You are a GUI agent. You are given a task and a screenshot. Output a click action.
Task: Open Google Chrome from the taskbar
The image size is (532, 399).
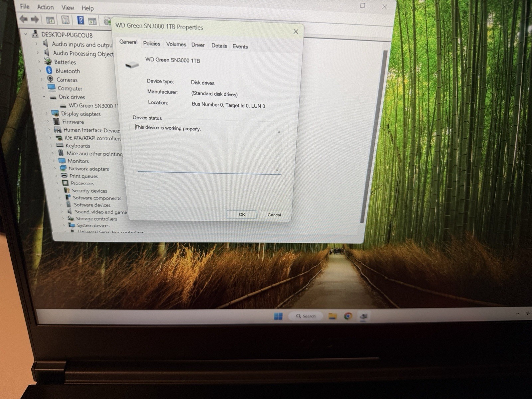pos(348,316)
